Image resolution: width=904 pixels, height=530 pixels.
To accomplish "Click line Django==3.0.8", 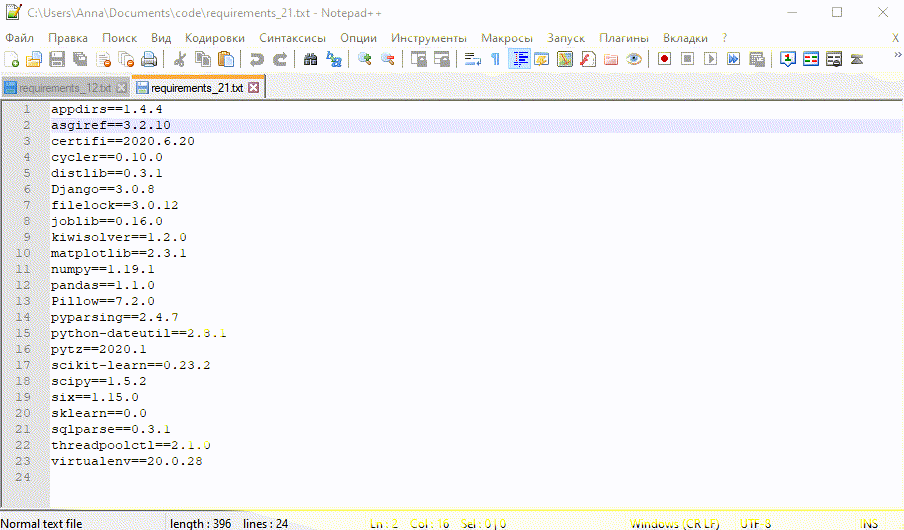I will click(x=103, y=189).
